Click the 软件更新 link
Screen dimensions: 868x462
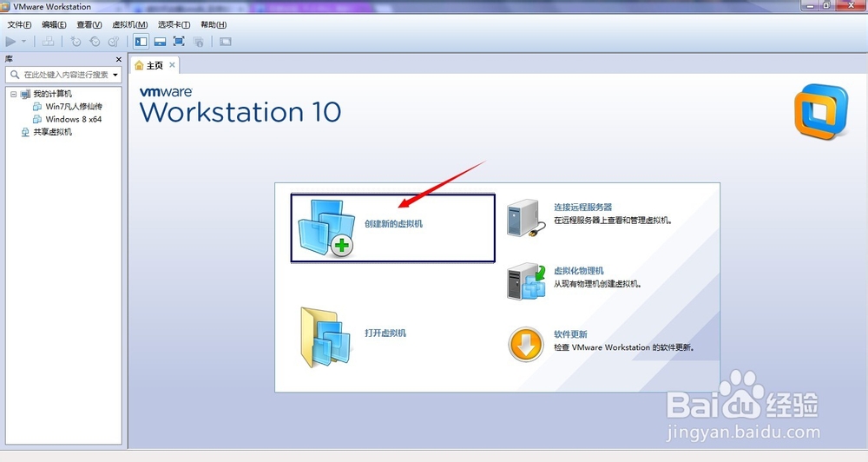[570, 334]
